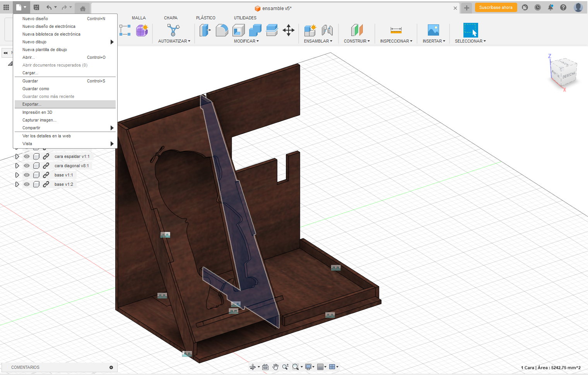Click the Joint icon under Ensamblar
Image resolution: width=588 pixels, height=375 pixels.
pos(327,30)
